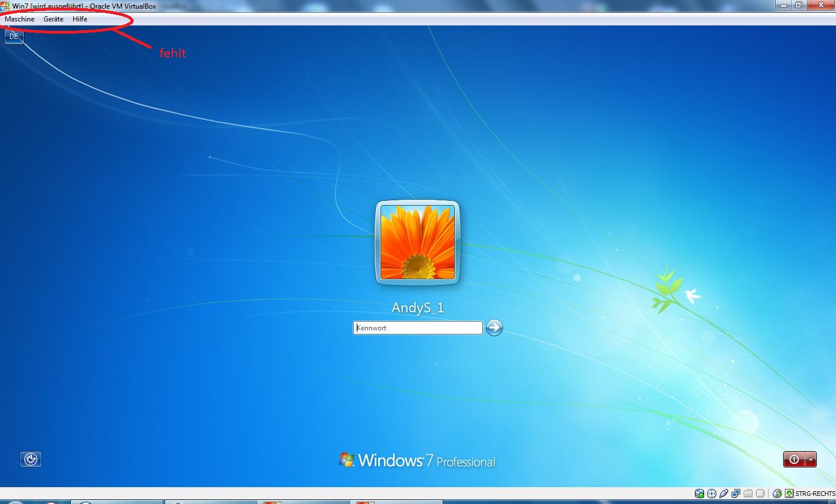The width and height of the screenshot is (836, 504).
Task: Open Ease of Access options button
Action: pos(31,459)
